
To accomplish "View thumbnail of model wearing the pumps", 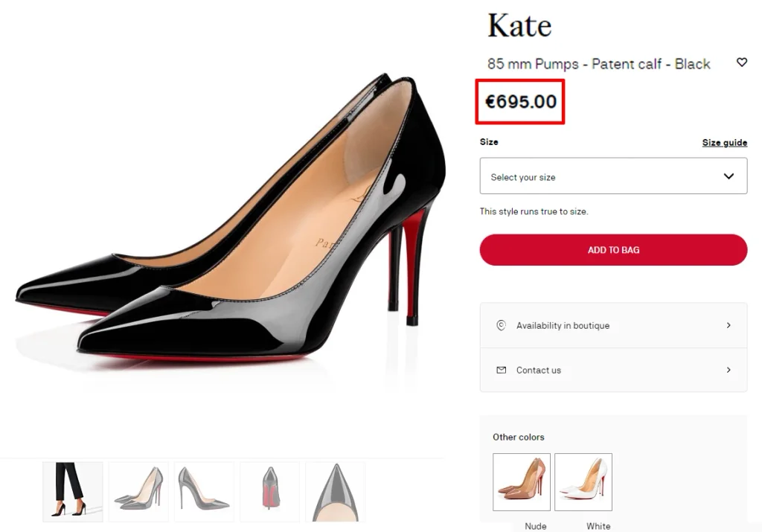I will pyautogui.click(x=73, y=491).
